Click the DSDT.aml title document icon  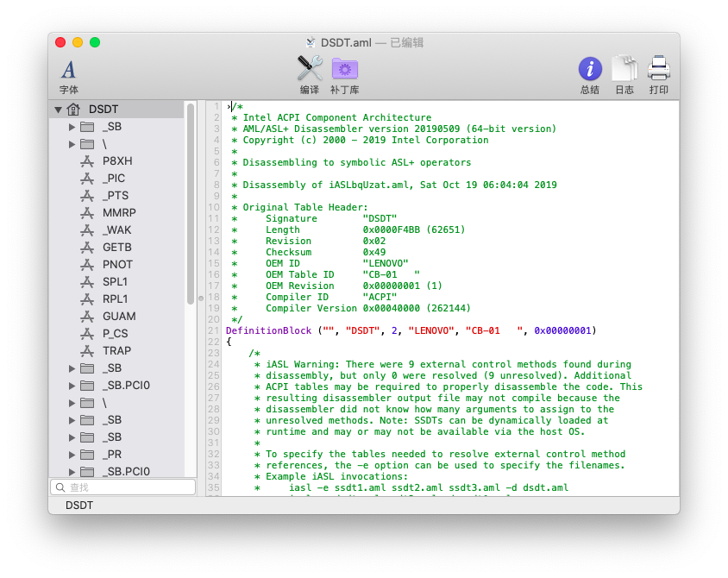pos(311,42)
